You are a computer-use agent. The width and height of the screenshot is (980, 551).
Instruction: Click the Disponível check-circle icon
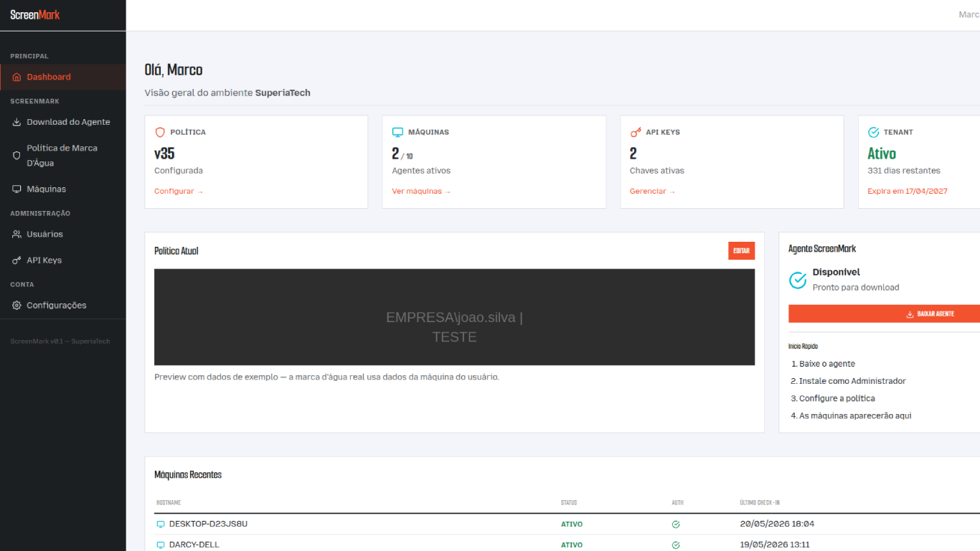[798, 280]
